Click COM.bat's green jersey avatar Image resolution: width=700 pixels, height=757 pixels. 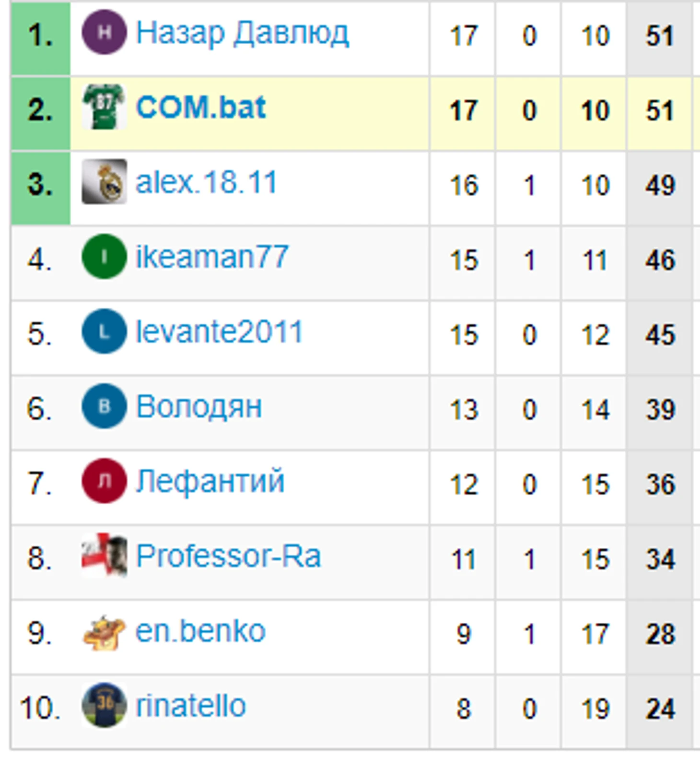[x=104, y=107]
